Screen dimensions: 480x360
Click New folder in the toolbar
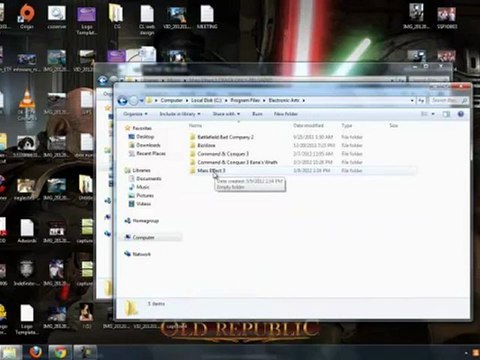[x=286, y=114]
